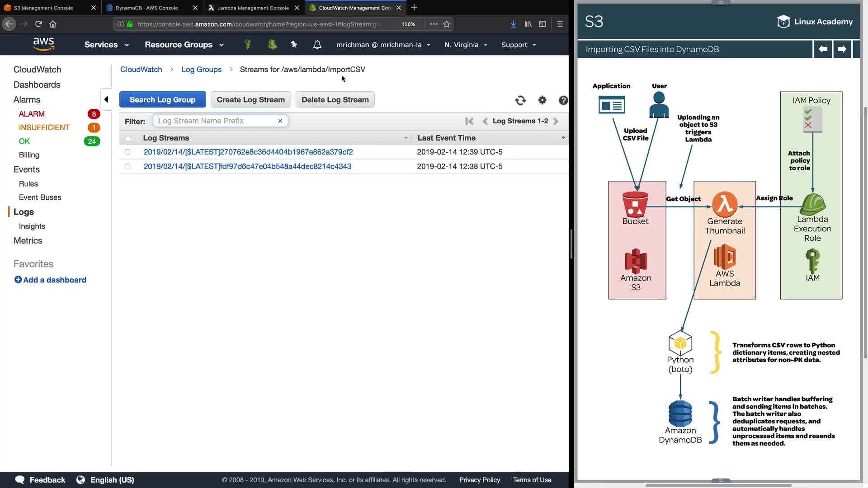The height and width of the screenshot is (488, 868).
Task: Go to previous slide arrow
Action: 823,49
